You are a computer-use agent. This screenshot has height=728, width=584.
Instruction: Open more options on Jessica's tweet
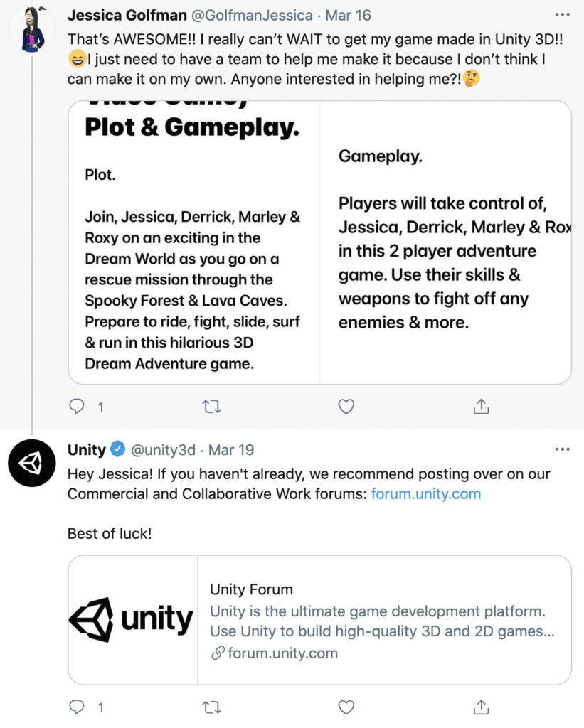click(563, 14)
